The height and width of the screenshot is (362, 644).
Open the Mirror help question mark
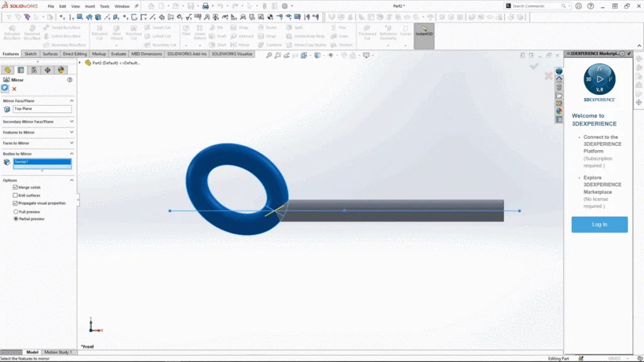(x=70, y=80)
